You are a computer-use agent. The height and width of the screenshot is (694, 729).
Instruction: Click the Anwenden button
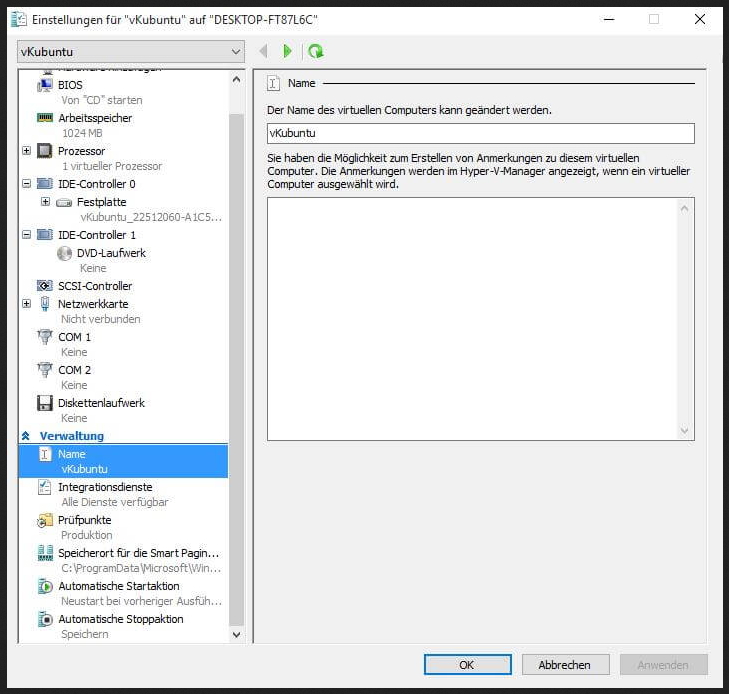tap(663, 665)
